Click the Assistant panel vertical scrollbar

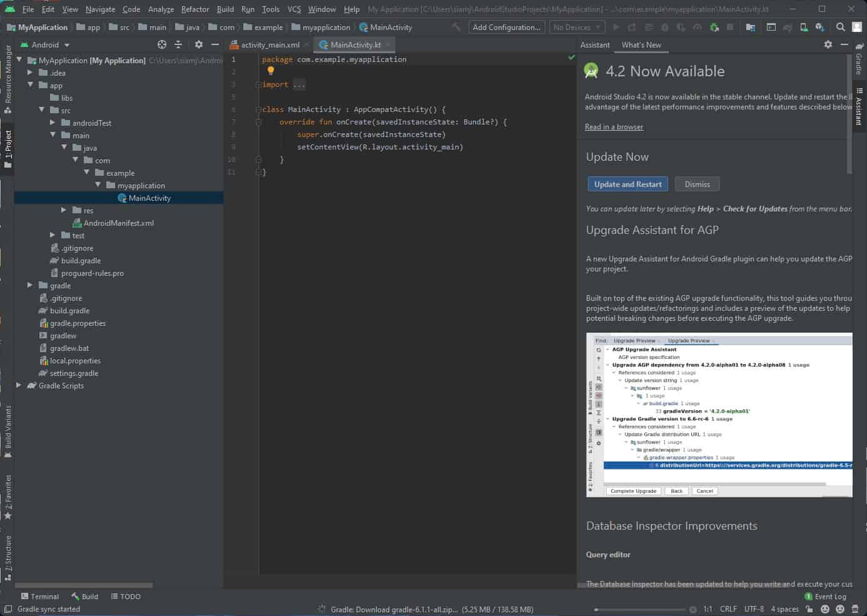(849, 114)
